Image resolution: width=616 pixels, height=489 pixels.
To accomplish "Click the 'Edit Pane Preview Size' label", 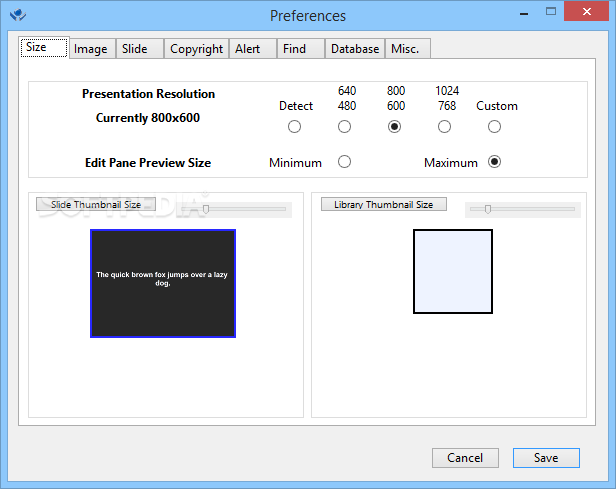I will (148, 163).
